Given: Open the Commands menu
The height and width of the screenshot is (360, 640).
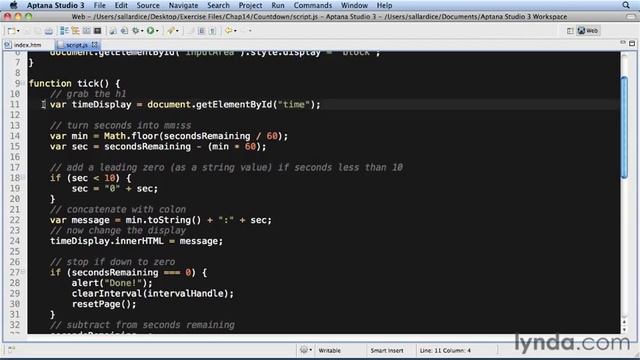Looking at the screenshot, I should click(x=313, y=5).
